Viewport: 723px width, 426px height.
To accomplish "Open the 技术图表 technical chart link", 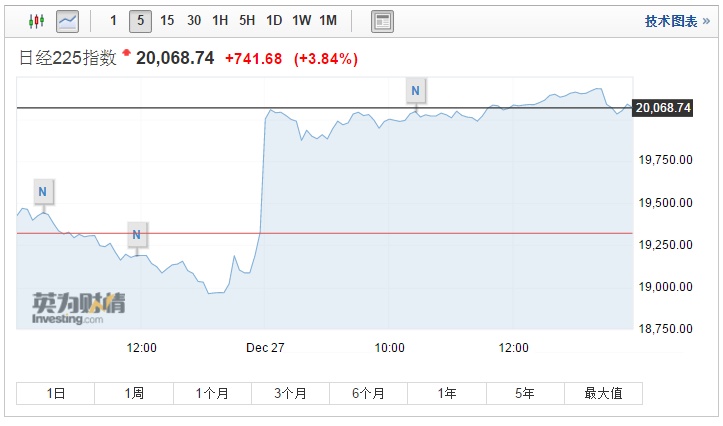I will [671, 20].
